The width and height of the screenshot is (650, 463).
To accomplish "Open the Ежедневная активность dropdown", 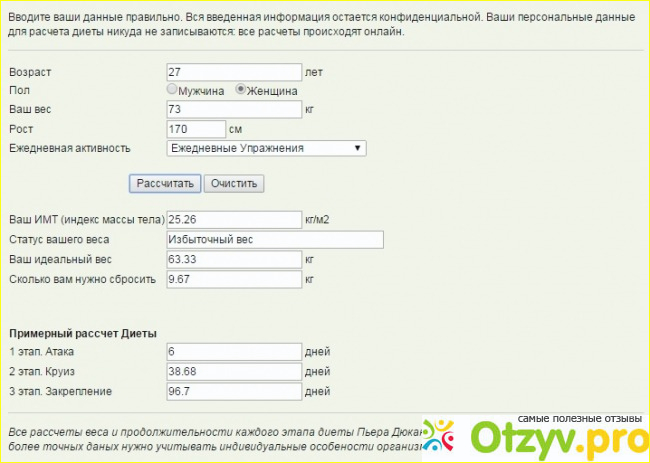I will [x=266, y=148].
